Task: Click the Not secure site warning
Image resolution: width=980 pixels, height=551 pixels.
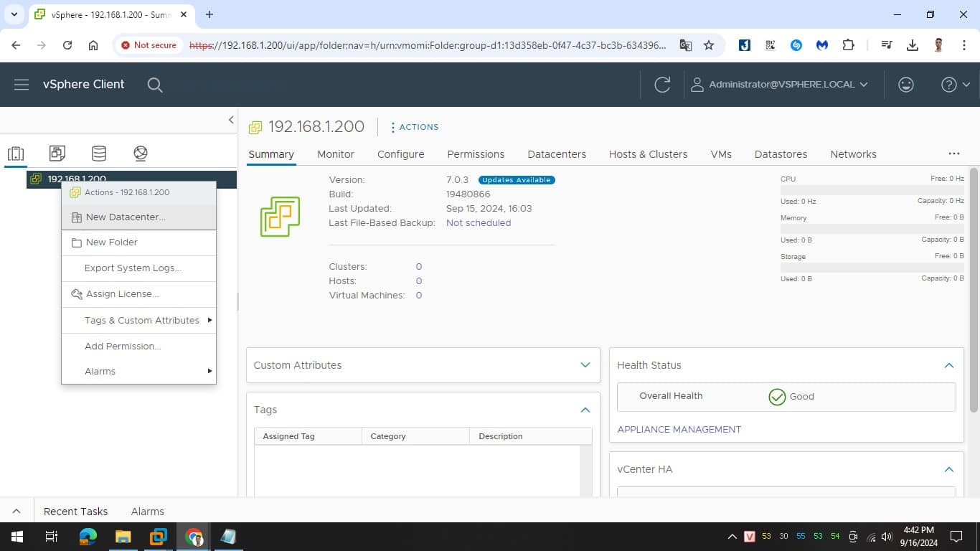Action: [x=149, y=45]
